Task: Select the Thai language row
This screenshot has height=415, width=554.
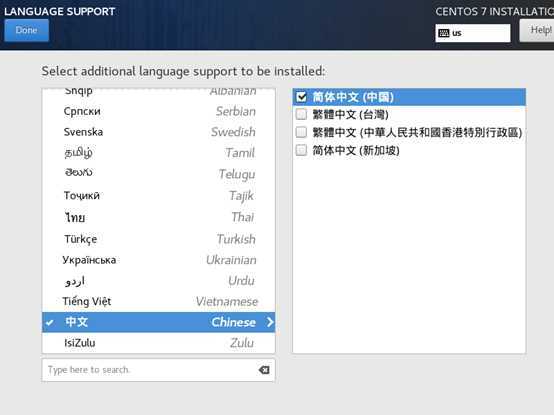Action: click(158, 217)
